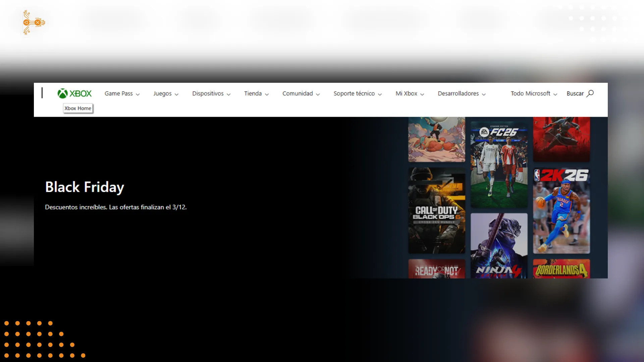The width and height of the screenshot is (644, 362).
Task: Select the Ready or Not game cover
Action: (x=436, y=269)
